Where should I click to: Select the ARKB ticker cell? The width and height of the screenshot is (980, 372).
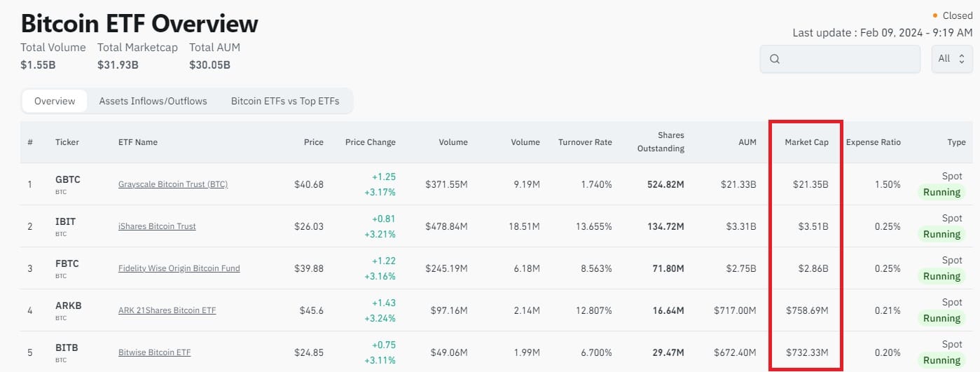click(68, 310)
